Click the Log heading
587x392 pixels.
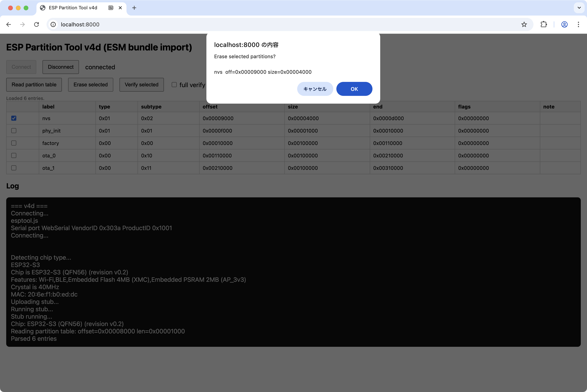pos(12,186)
